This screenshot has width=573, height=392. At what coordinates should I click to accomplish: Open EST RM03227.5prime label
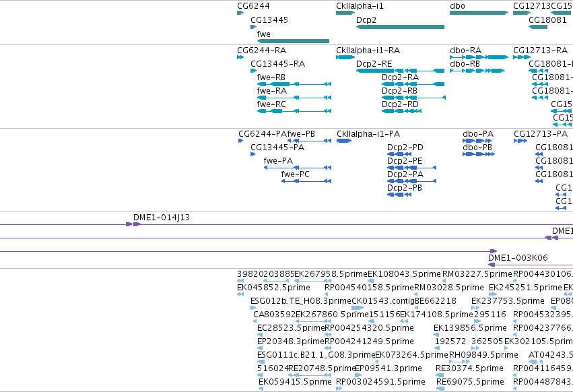pos(477,274)
